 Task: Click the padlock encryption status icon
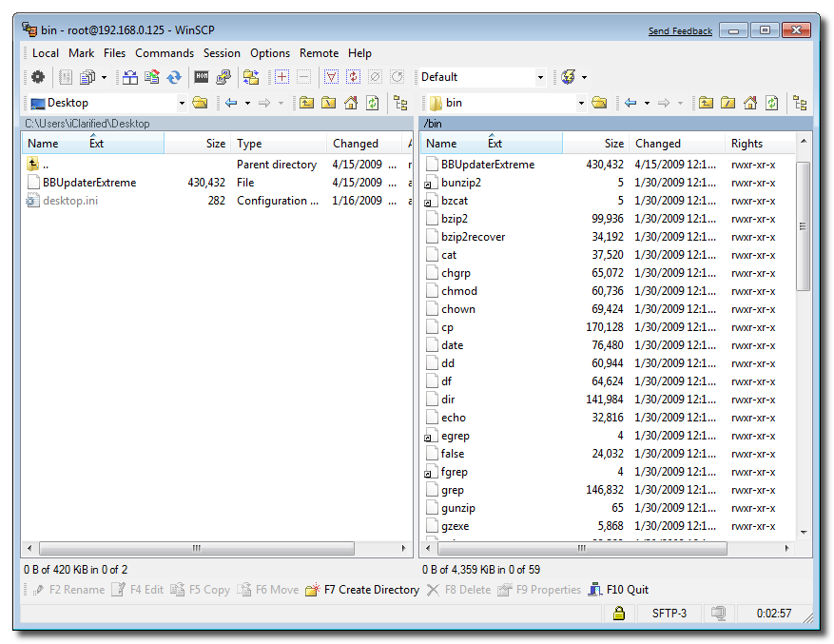618,614
